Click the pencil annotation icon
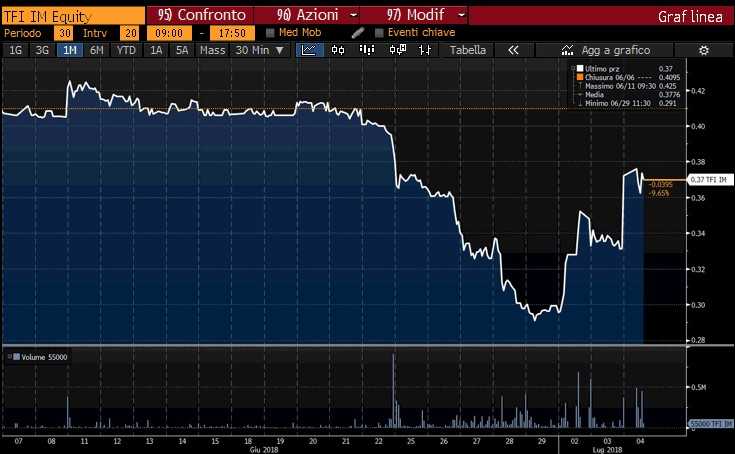 (x=357, y=33)
